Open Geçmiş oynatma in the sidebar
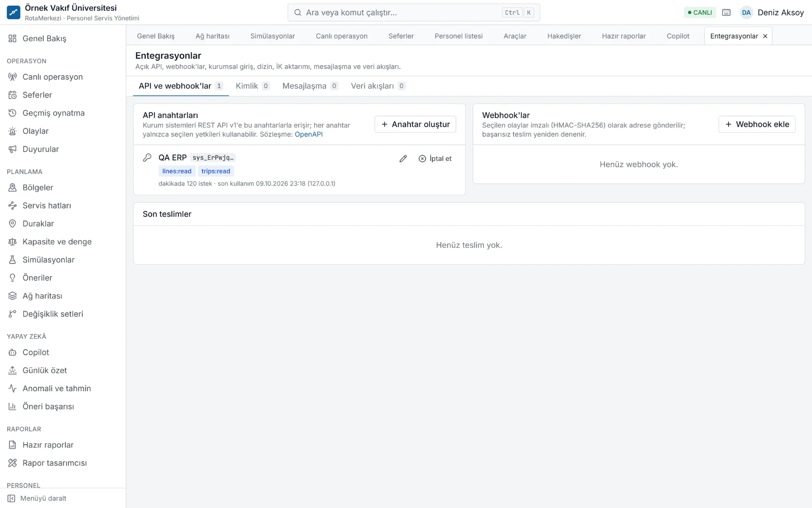Image resolution: width=812 pixels, height=508 pixels. pyautogui.click(x=63, y=113)
